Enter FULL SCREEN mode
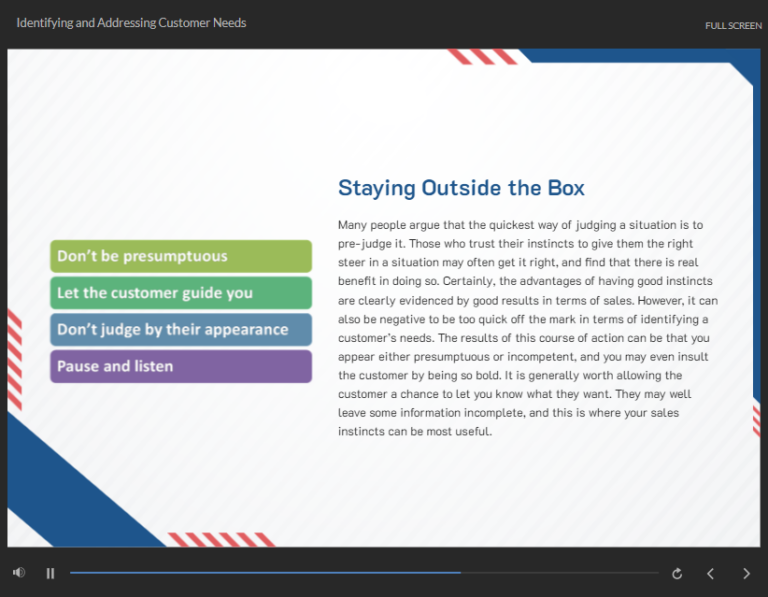This screenshot has width=768, height=597. [x=733, y=25]
